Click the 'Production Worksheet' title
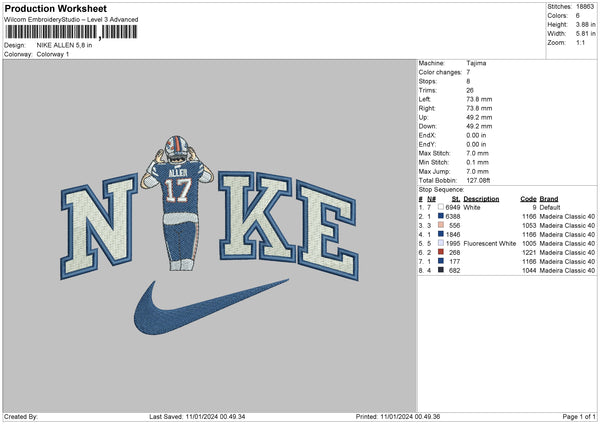This screenshot has width=600, height=424. (56, 8)
